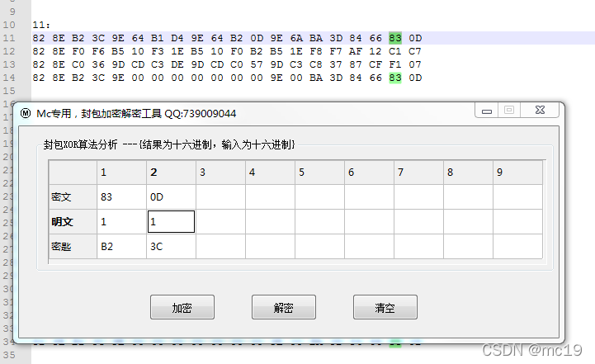This screenshot has width=595, height=364.
Task: Click the M app icon in title bar
Action: click(x=26, y=113)
